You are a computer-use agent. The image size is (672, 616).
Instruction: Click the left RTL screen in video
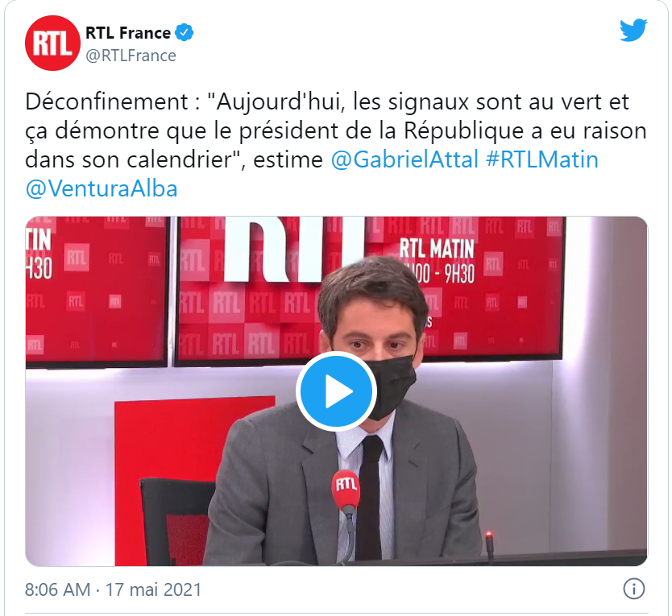(97, 291)
